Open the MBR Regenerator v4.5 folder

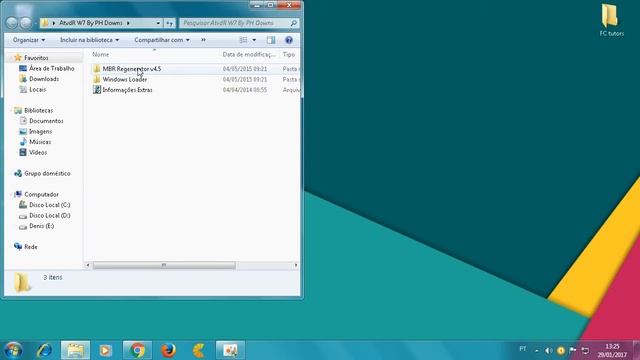131,69
